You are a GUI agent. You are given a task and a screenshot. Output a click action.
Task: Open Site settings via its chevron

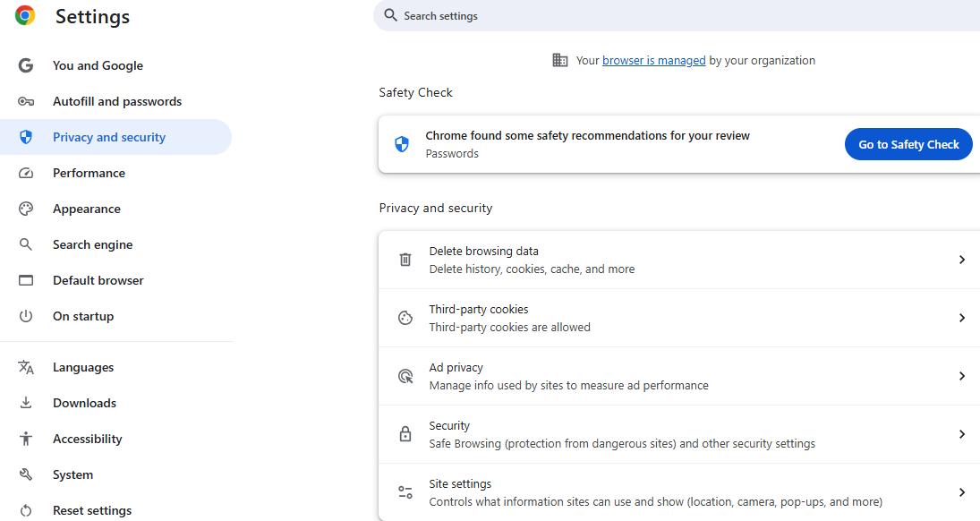pyautogui.click(x=962, y=492)
